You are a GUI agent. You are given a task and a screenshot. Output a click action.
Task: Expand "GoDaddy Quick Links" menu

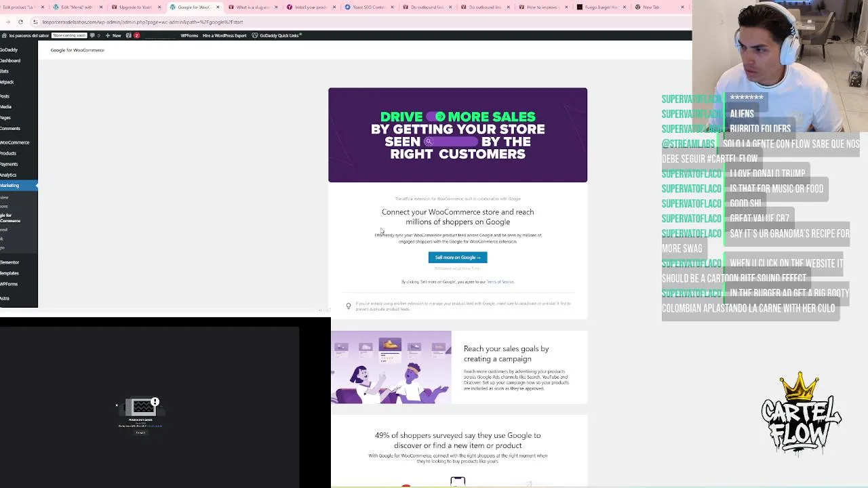click(x=278, y=35)
